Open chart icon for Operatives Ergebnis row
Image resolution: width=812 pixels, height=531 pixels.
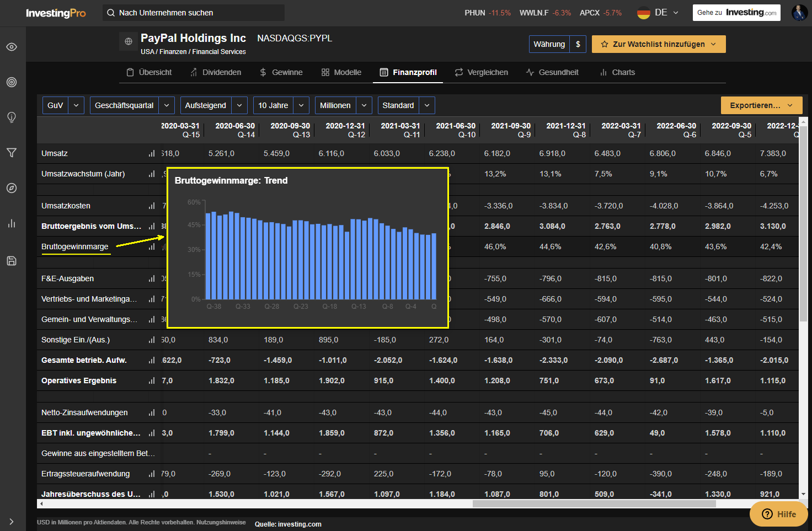[152, 380]
